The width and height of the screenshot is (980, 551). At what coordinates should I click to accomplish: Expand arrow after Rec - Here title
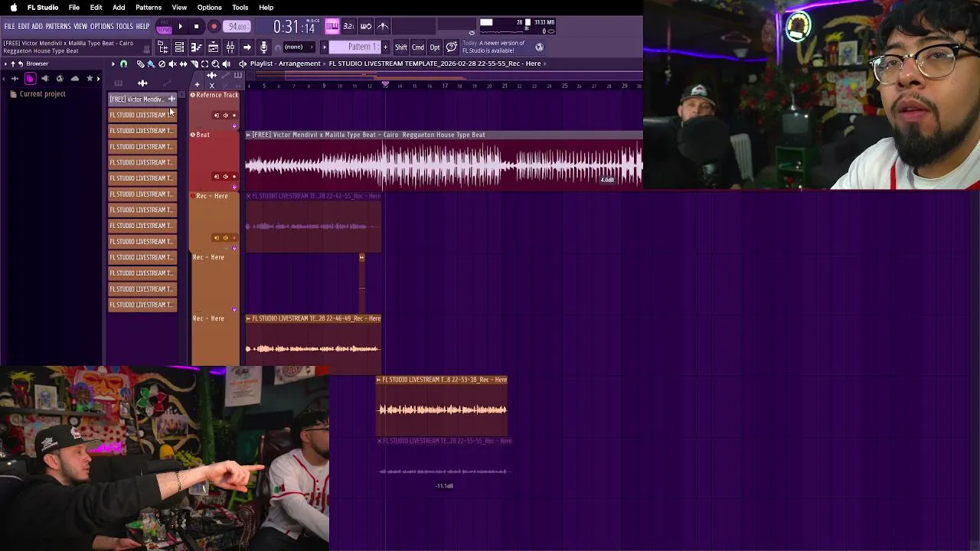544,64
